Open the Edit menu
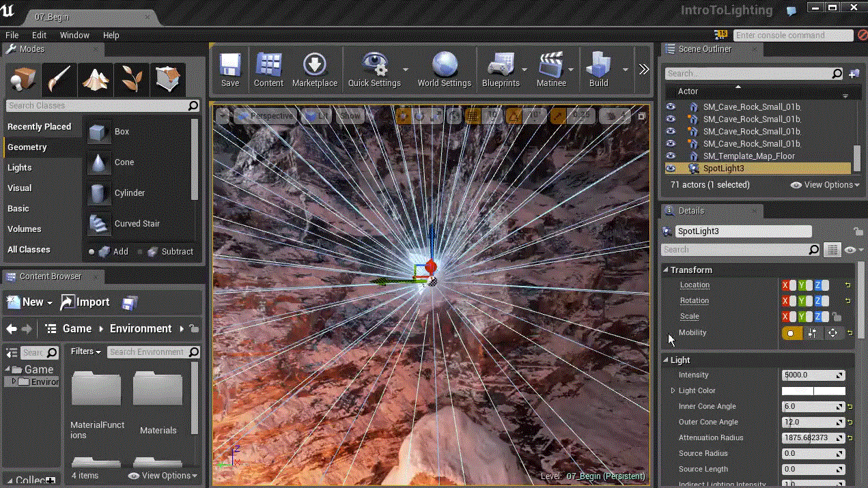Image resolution: width=868 pixels, height=488 pixels. coord(40,35)
